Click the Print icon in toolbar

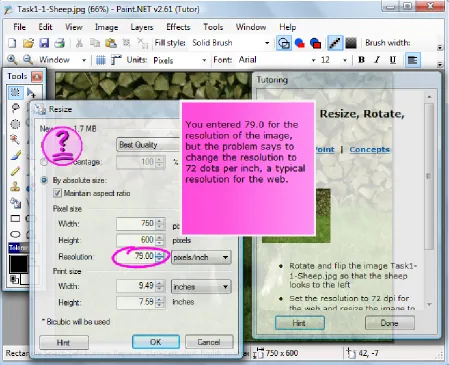pyautogui.click(x=60, y=43)
